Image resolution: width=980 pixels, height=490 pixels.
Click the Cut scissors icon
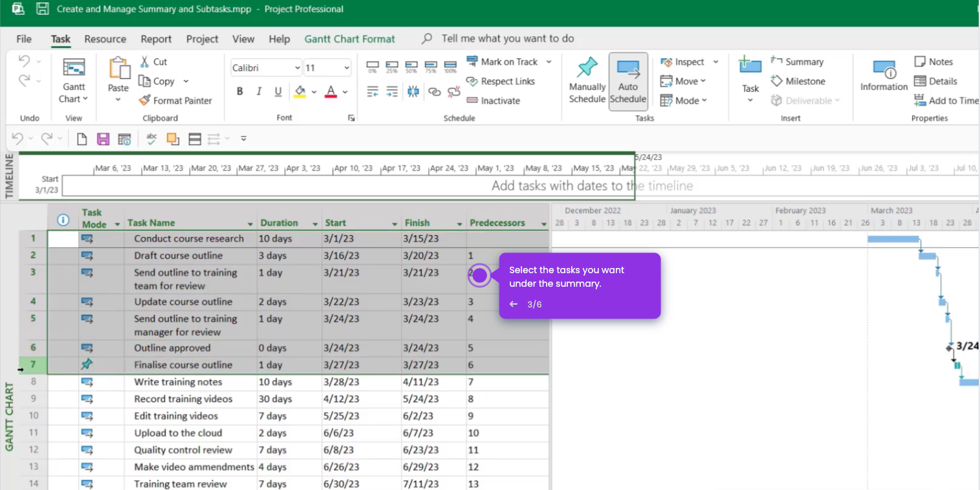pyautogui.click(x=145, y=61)
